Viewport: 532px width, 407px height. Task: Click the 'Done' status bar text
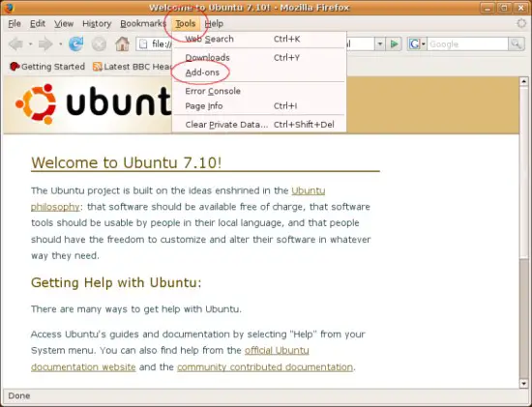[x=19, y=395]
